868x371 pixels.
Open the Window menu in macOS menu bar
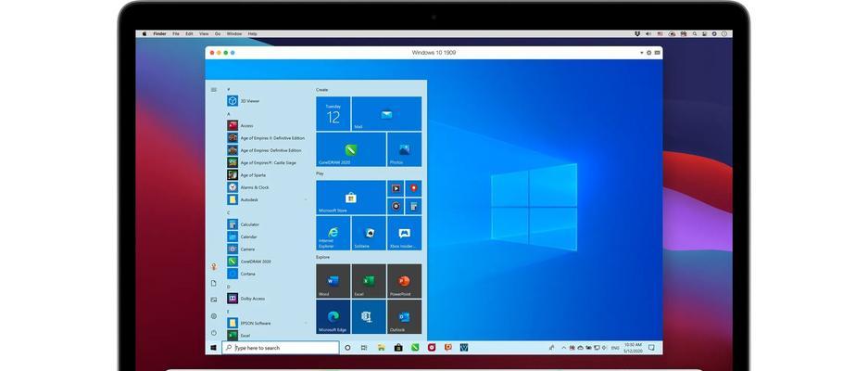click(234, 33)
